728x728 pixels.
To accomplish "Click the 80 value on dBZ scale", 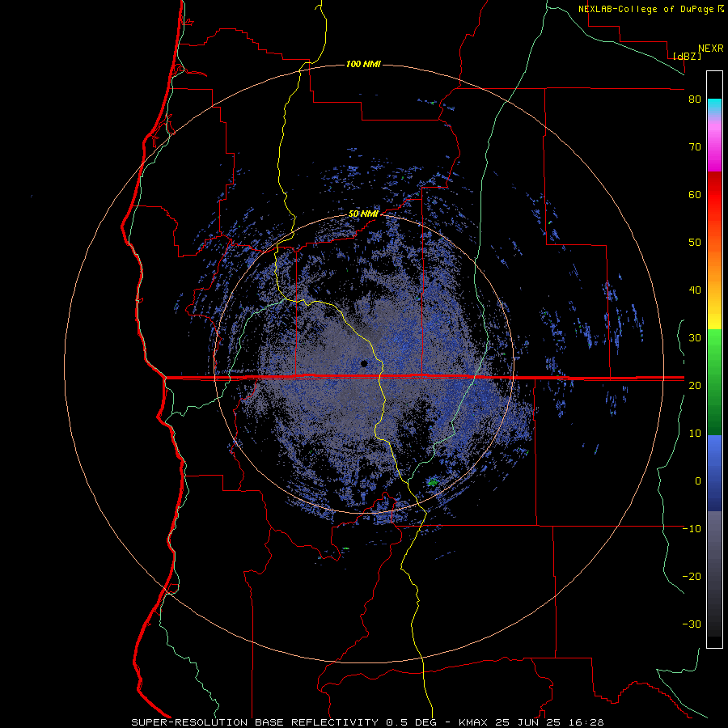I will click(x=695, y=99).
